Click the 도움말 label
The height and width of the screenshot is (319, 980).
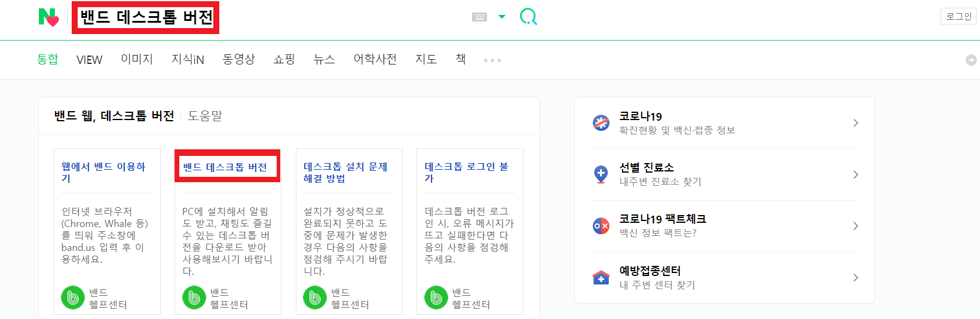point(205,116)
